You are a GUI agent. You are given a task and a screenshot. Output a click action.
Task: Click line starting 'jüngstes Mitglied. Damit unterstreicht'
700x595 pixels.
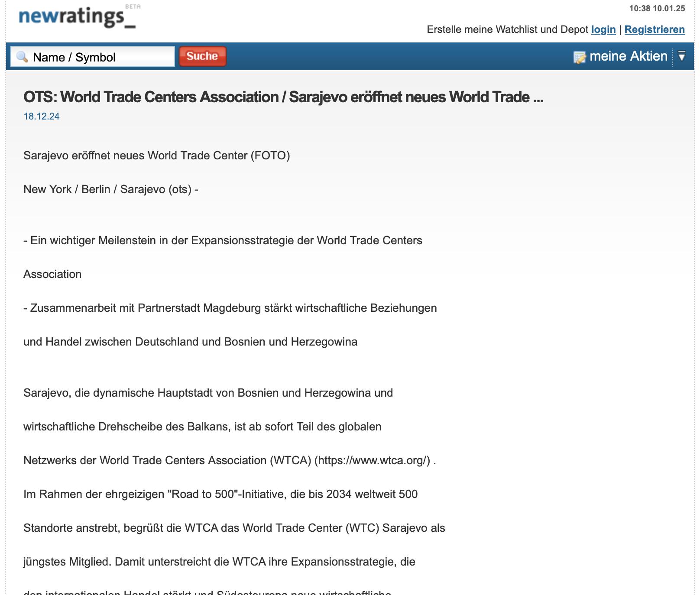(219, 562)
